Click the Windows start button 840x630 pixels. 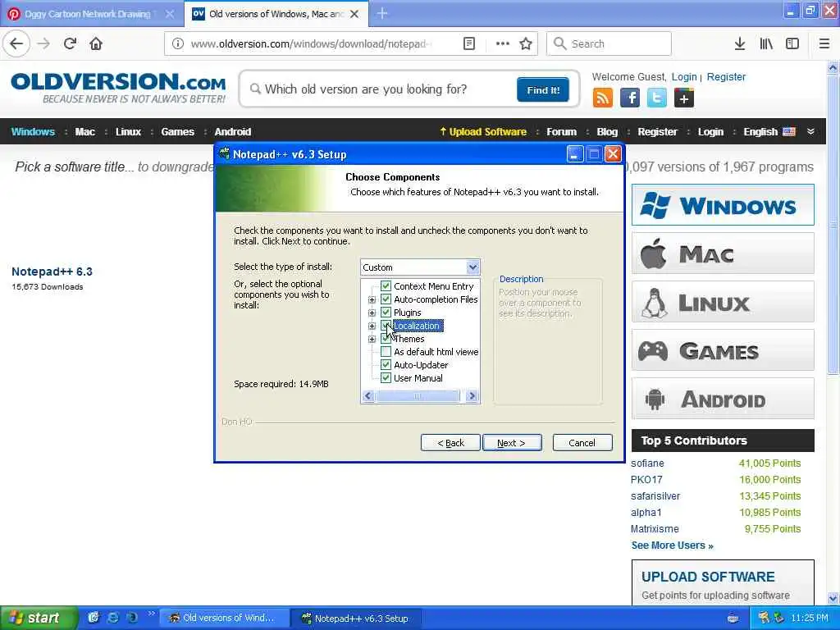click(38, 618)
